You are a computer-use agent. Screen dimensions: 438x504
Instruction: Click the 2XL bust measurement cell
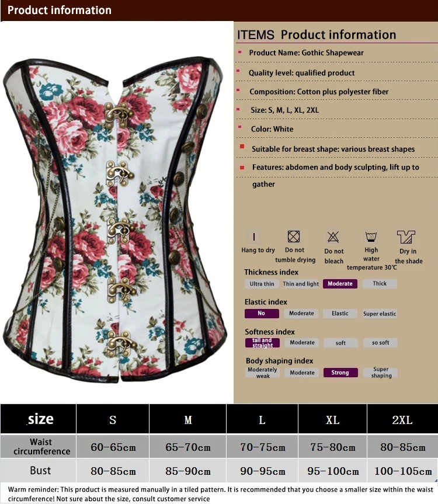click(402, 471)
